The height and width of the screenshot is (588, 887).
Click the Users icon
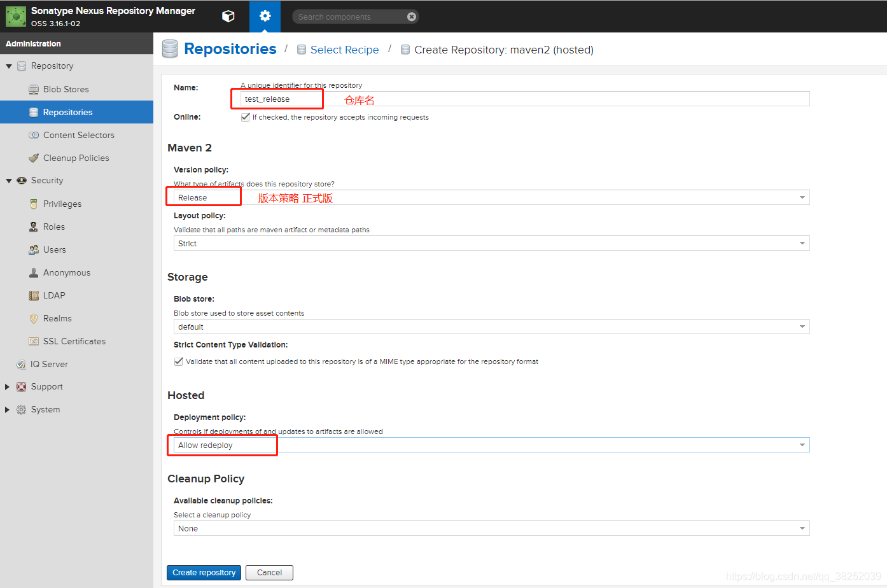click(34, 249)
